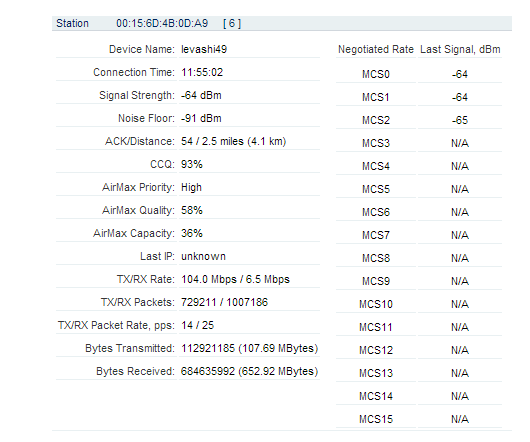The height and width of the screenshot is (442, 530).
Task: Select the AirMax Capacity 36% value
Action: click(192, 233)
